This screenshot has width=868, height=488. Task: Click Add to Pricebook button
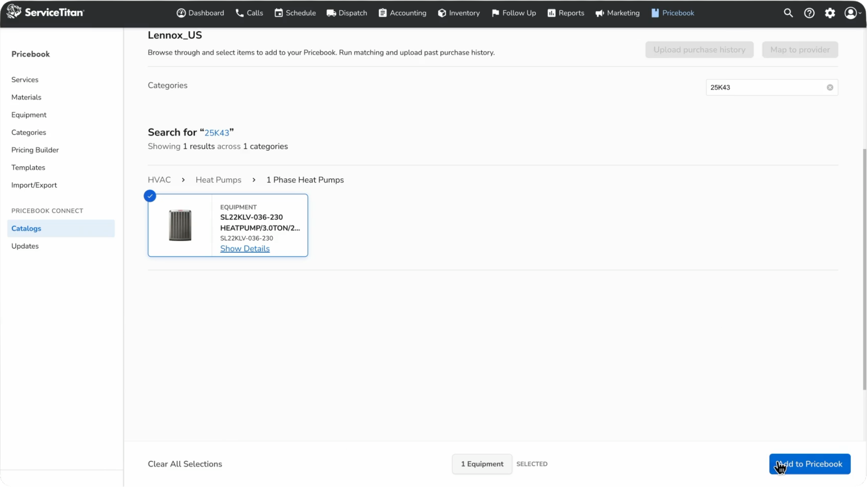(x=810, y=464)
